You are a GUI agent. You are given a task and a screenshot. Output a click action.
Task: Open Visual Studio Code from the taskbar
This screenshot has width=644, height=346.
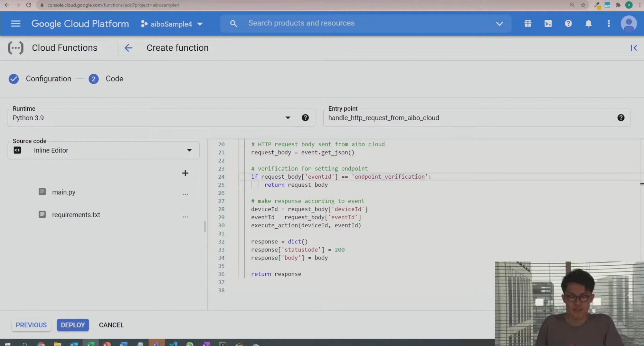(173, 344)
